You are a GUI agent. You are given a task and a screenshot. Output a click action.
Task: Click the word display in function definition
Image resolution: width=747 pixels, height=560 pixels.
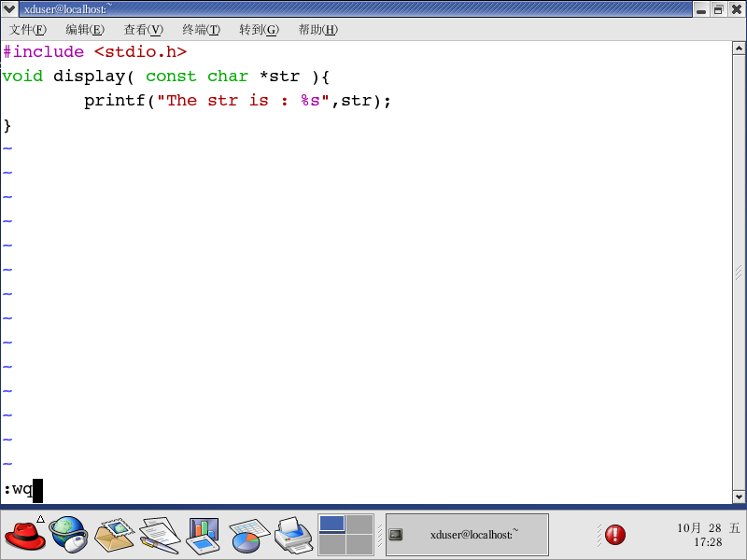coord(89,77)
